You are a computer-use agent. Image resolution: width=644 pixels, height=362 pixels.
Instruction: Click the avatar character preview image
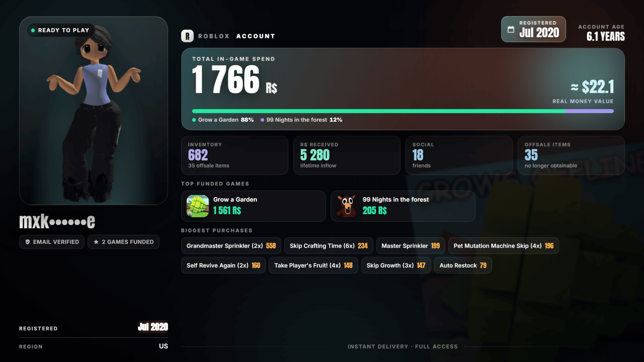pos(94,111)
